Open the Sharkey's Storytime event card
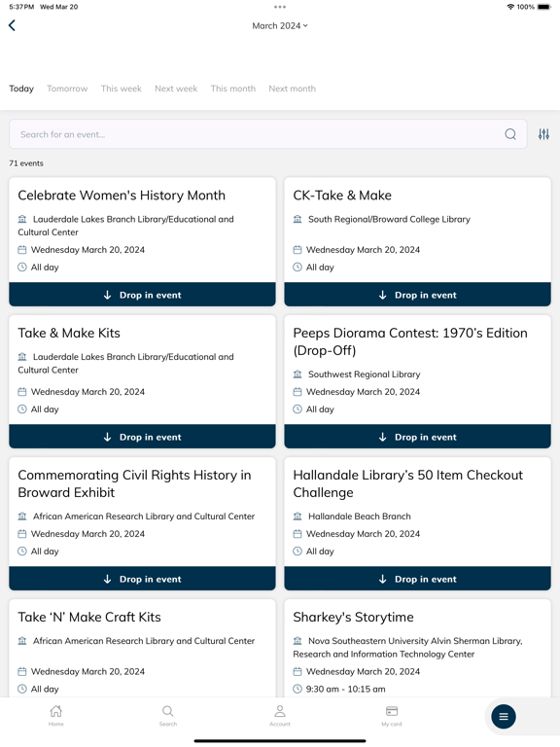The width and height of the screenshot is (560, 747). pos(418,649)
